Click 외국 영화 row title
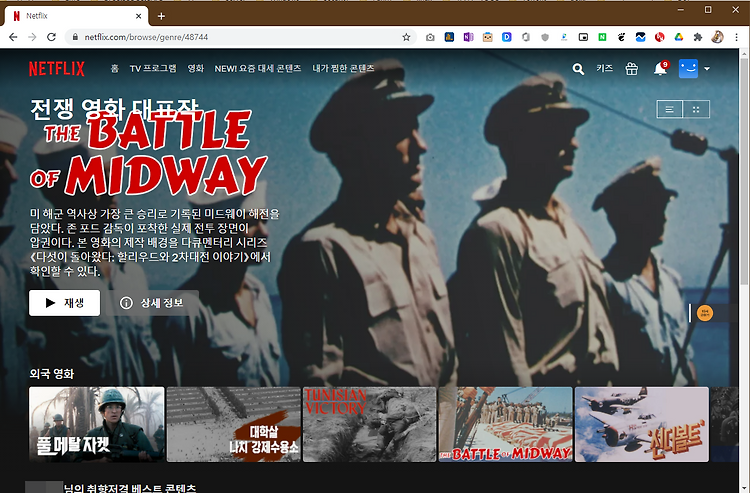 coord(52,373)
